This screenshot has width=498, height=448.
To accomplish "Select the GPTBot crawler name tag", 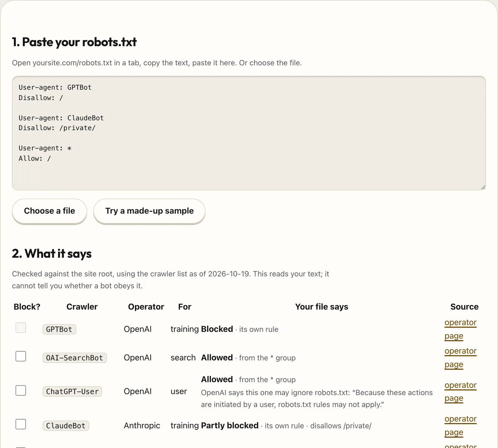I will point(59,329).
